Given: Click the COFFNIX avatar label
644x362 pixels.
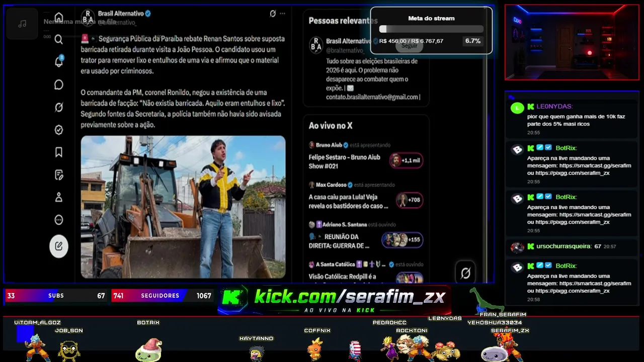Looking at the screenshot, I should [317, 330].
